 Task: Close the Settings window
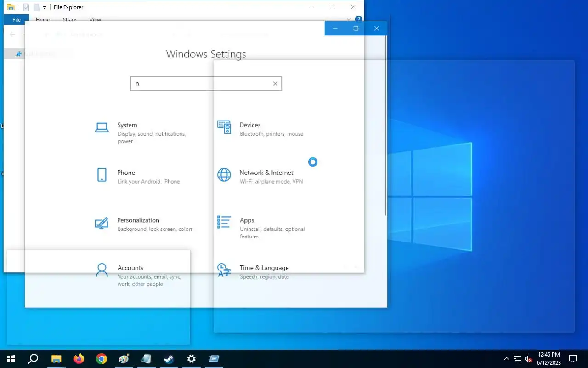377,29
